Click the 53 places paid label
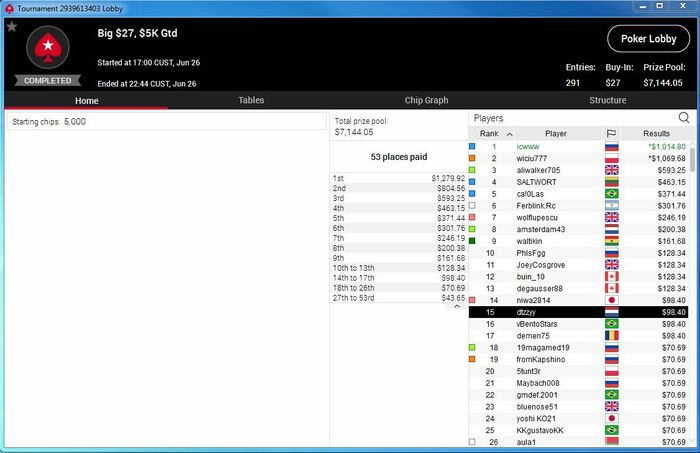 click(399, 157)
